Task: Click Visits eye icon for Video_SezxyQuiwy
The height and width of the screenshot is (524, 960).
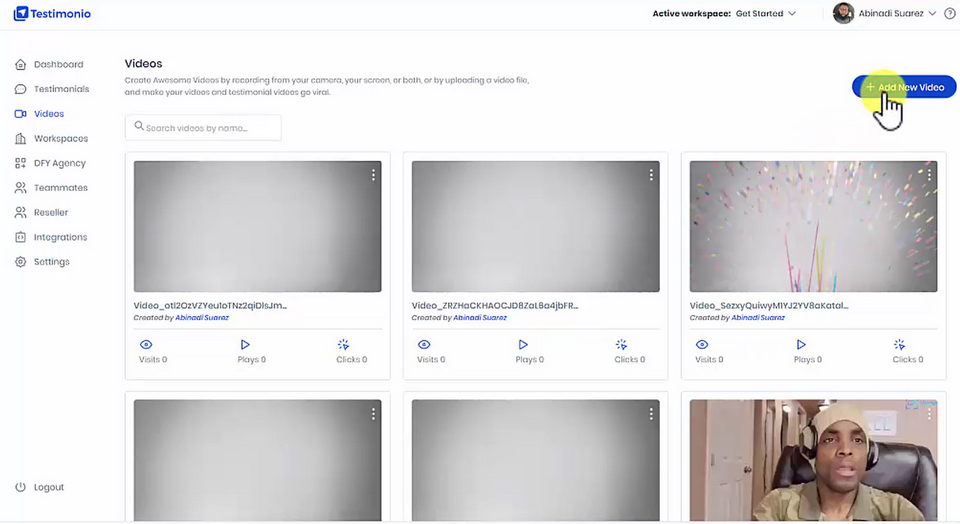Action: (702, 345)
